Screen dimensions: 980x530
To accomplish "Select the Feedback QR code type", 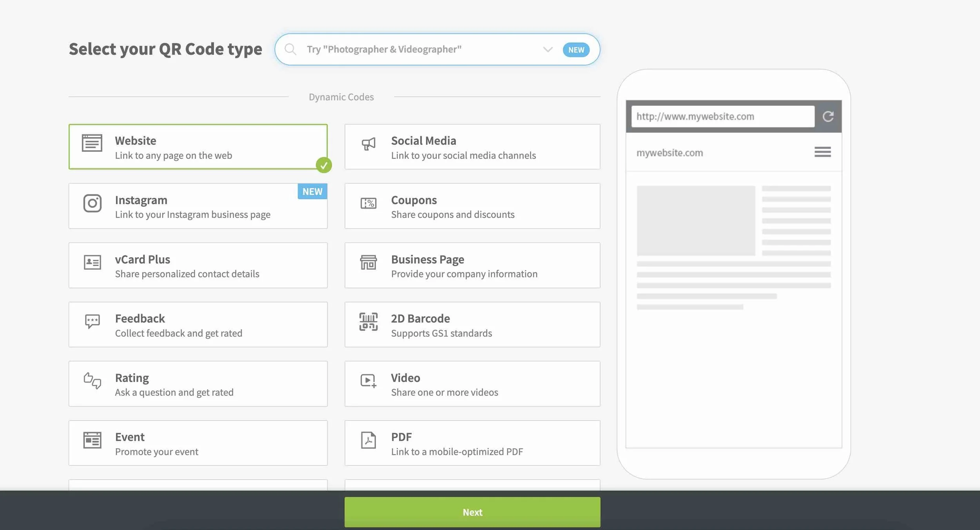I will coord(198,325).
